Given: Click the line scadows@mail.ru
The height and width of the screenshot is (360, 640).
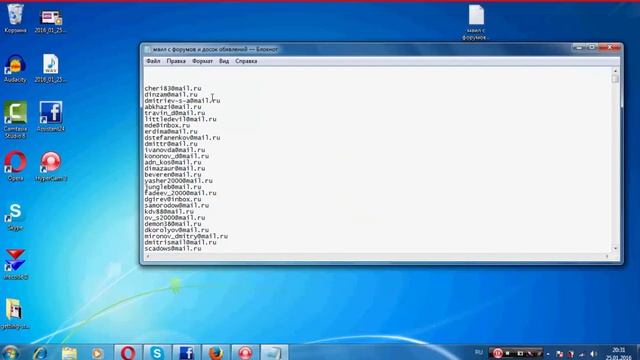Looking at the screenshot, I should click(x=173, y=248).
